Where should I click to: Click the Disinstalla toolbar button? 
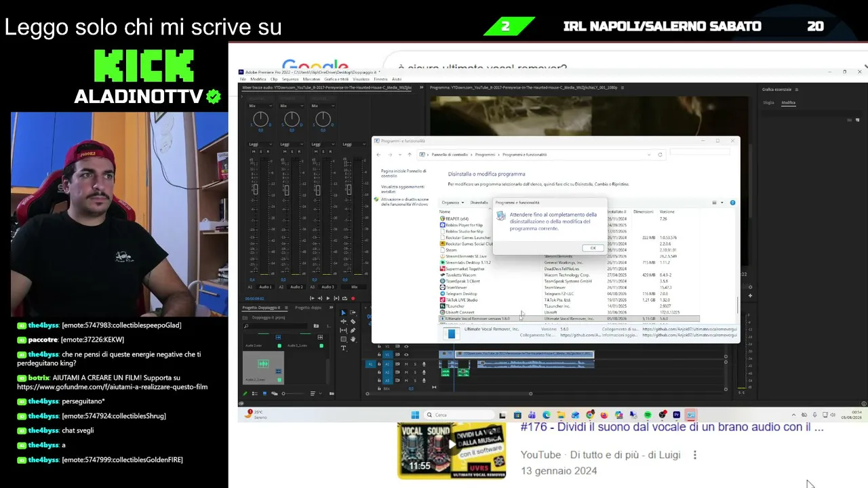click(x=479, y=203)
